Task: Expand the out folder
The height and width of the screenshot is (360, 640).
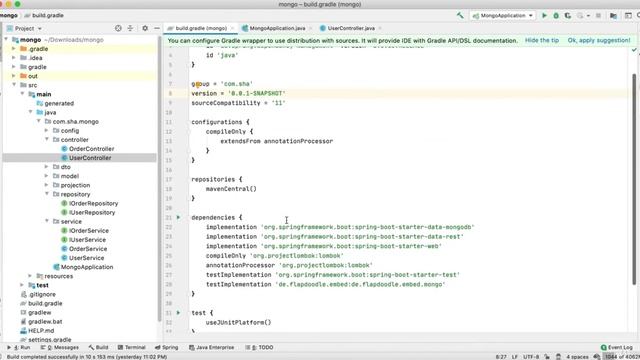Action: [14, 76]
